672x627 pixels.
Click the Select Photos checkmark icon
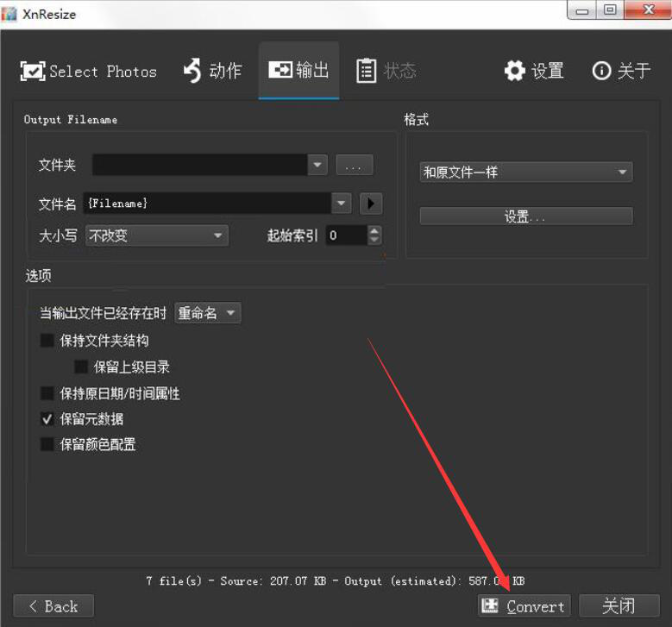tap(33, 71)
